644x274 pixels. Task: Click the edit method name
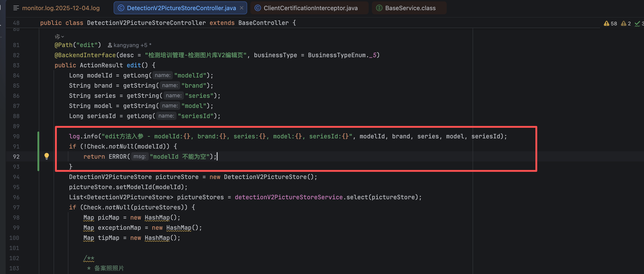tap(134, 65)
